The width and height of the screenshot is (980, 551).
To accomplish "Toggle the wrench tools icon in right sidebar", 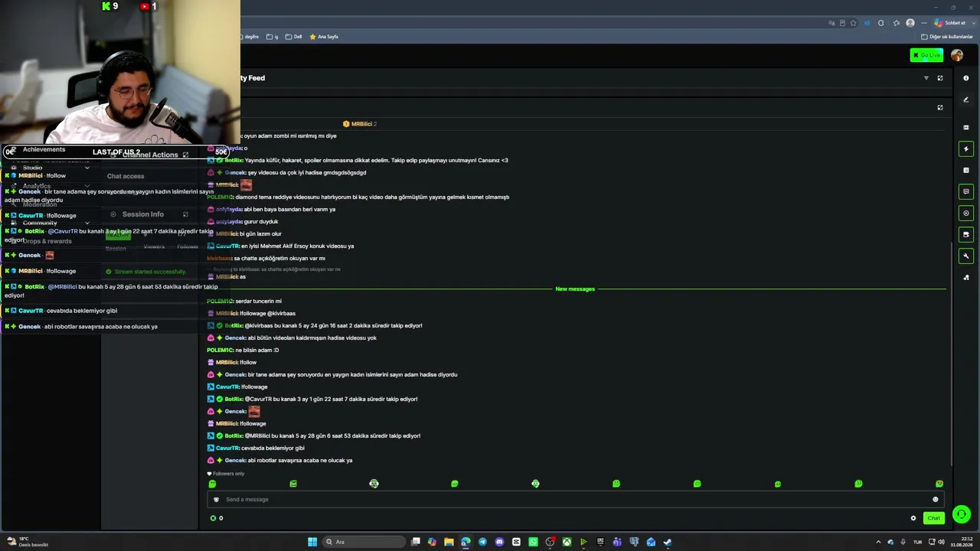I will point(966,256).
